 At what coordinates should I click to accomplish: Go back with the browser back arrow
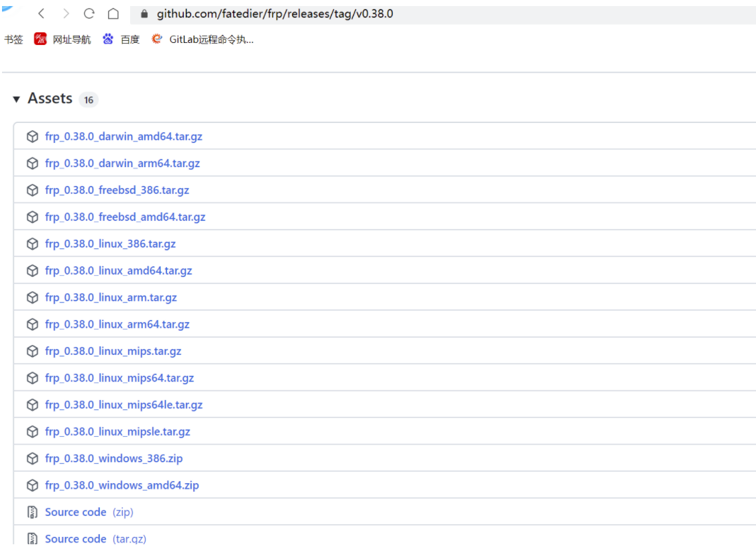tap(42, 13)
